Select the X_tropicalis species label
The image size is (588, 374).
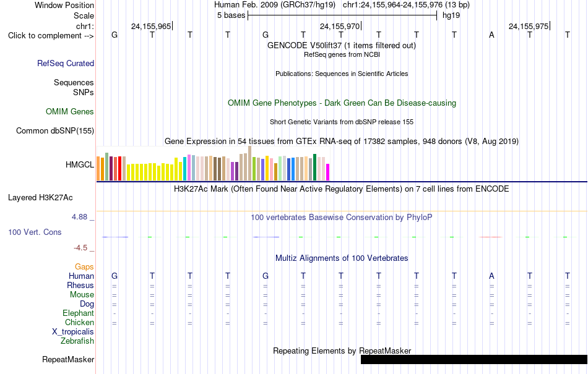click(x=73, y=332)
